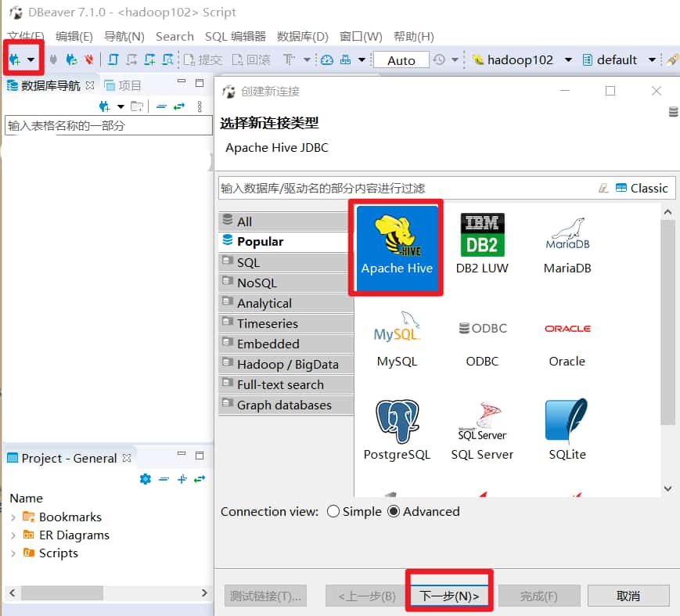Image resolution: width=680 pixels, height=616 pixels.
Task: Choose the PostgreSQL elephant icon
Action: click(397, 430)
